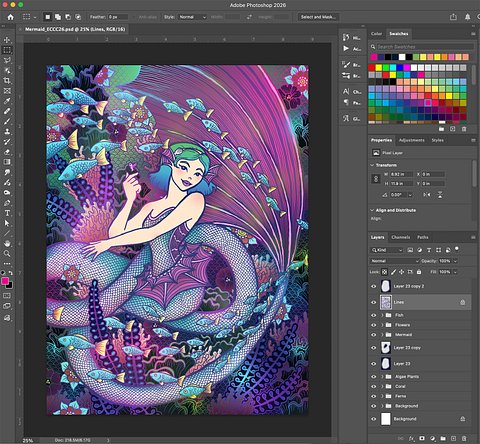480x444 pixels.
Task: Toggle Lock transparent pixels
Action: [x=385, y=272]
